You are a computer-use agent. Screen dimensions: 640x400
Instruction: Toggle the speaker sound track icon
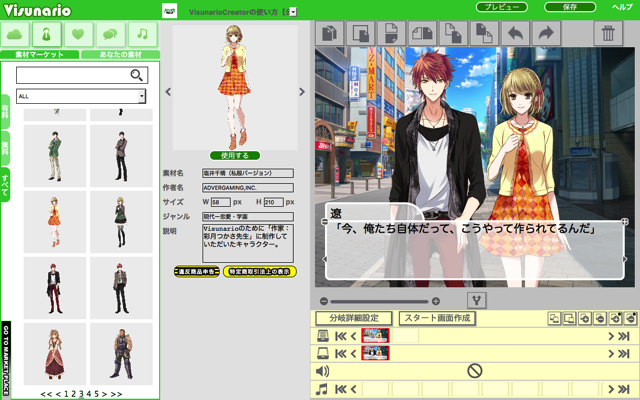coord(323,370)
